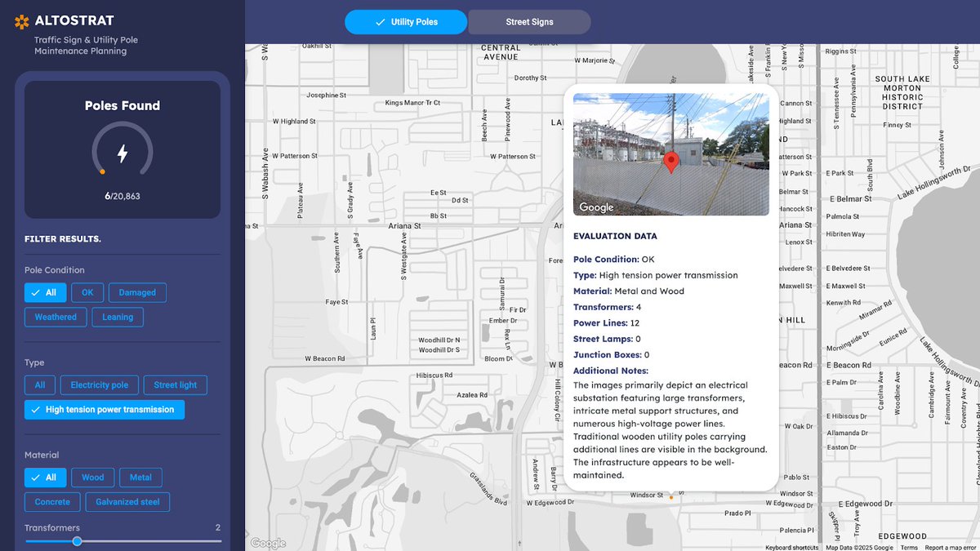Click the red map pin in street view
The image size is (980, 551).
click(x=670, y=162)
